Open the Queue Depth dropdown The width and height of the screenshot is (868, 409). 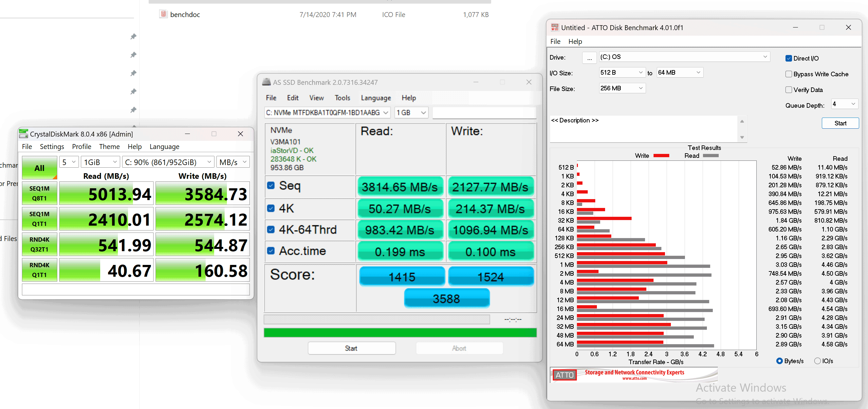tap(844, 104)
